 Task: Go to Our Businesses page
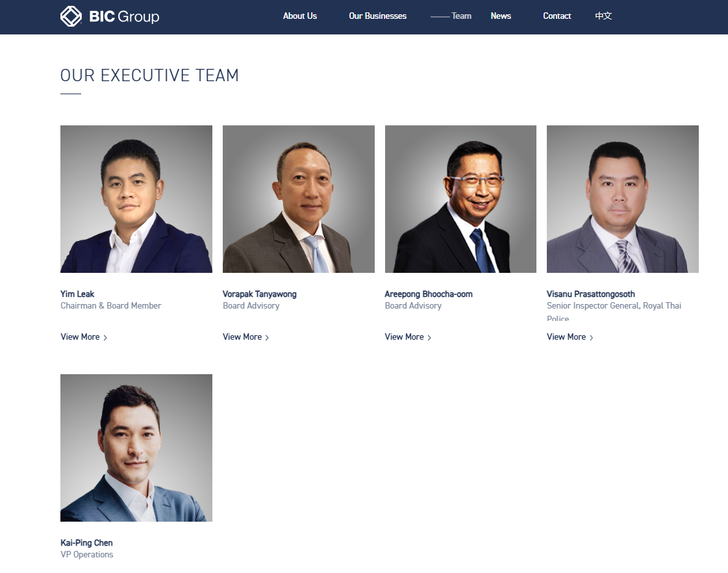pos(377,16)
